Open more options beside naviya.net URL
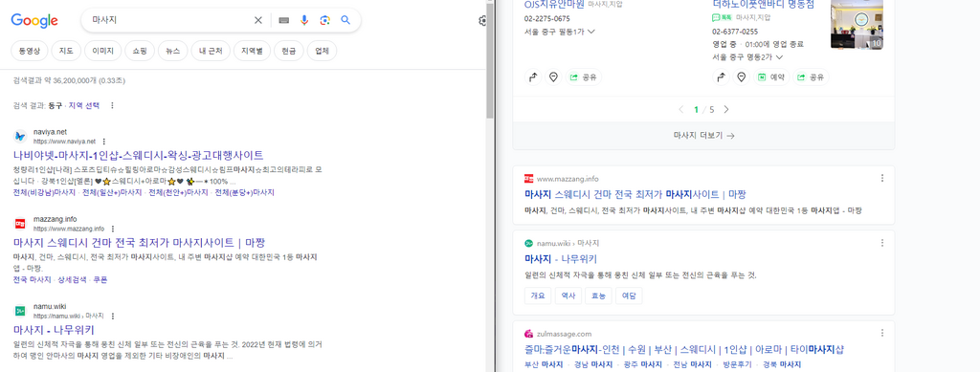Viewport: 980px width, 372px height. [x=104, y=142]
